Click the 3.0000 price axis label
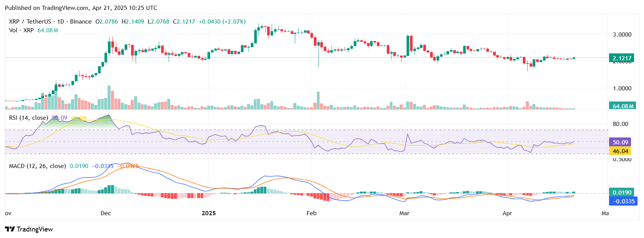This screenshot has width=644, height=238. pos(622,35)
